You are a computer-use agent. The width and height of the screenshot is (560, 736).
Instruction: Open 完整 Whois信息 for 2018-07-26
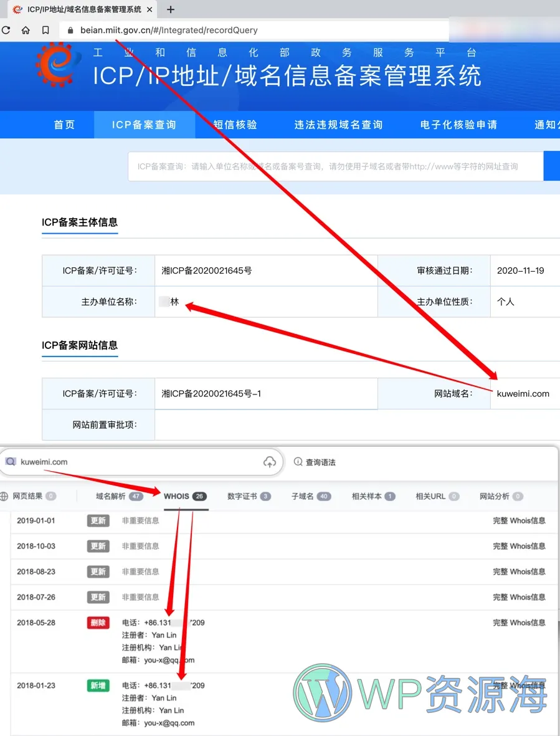point(519,597)
